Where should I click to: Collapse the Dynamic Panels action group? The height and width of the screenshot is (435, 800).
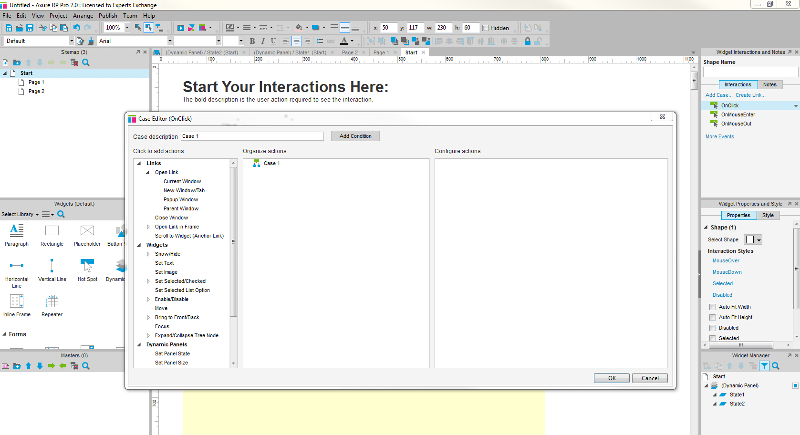pyautogui.click(x=139, y=345)
